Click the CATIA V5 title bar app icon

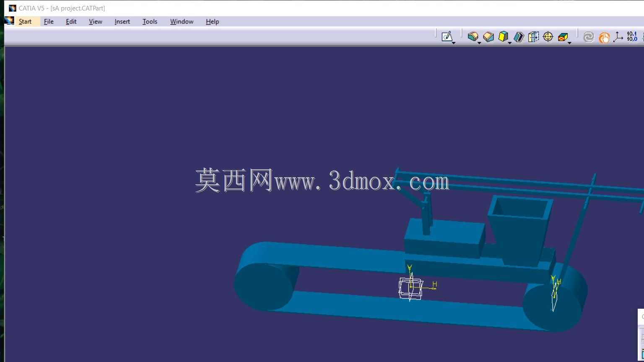pos(12,8)
